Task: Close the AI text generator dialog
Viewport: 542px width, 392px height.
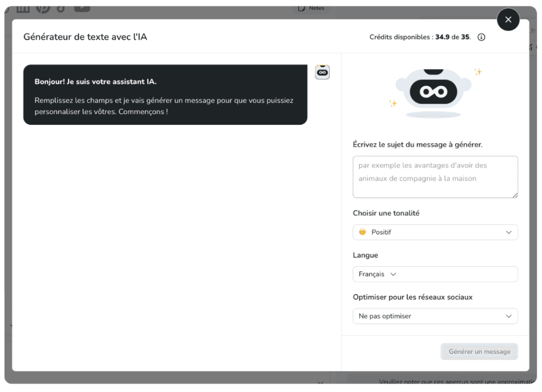Action: 508,20
